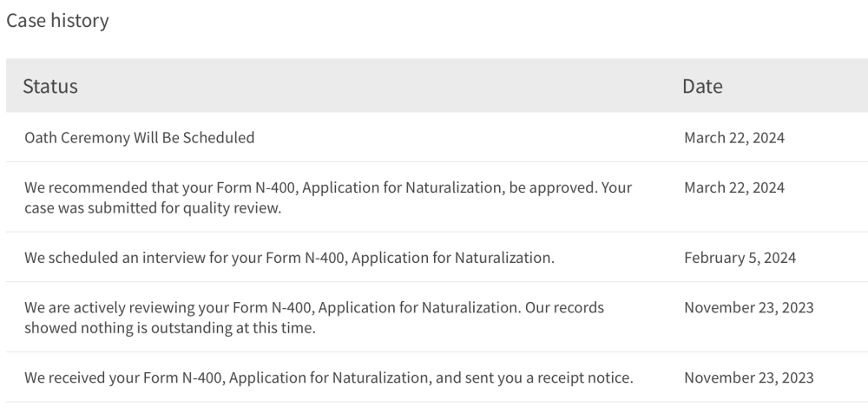
Task: Click 'Our records' text in reviewing row
Action: click(x=564, y=307)
